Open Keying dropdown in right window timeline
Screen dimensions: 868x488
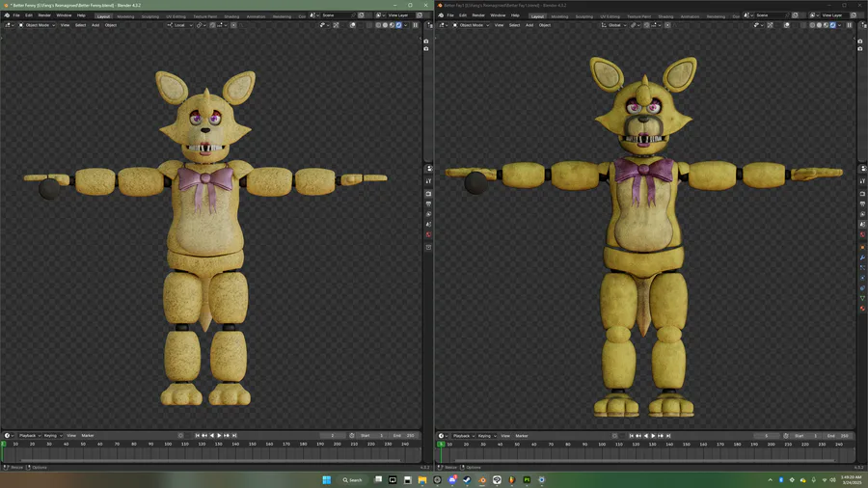[486, 435]
